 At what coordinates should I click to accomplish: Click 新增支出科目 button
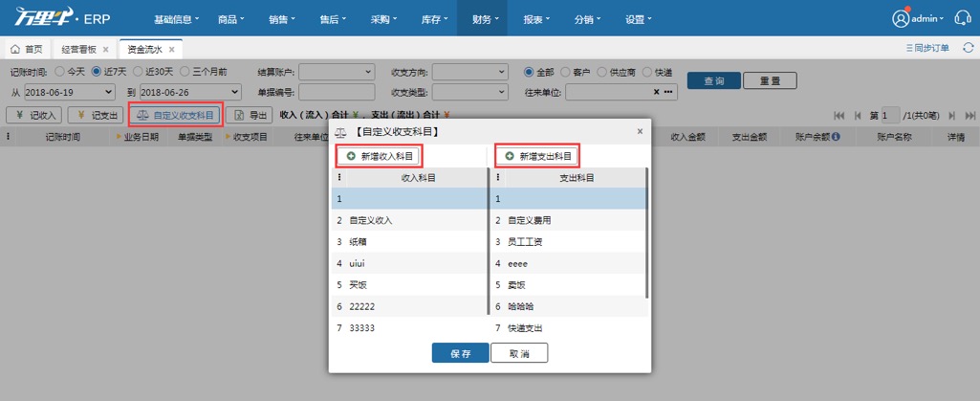point(537,155)
